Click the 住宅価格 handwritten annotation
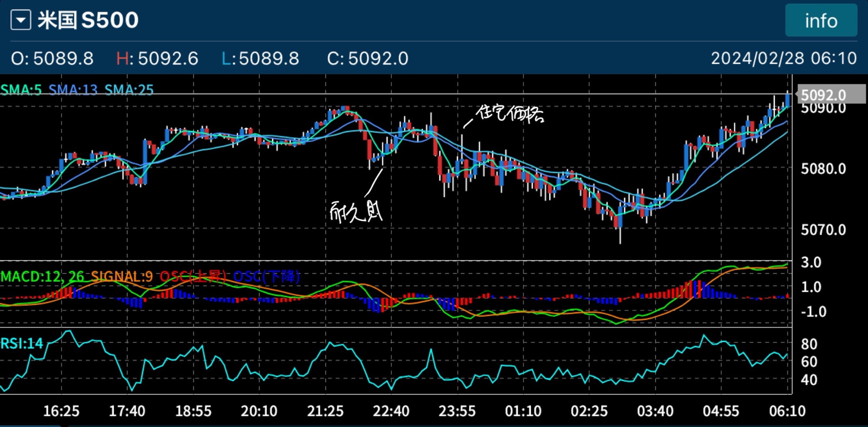Screen dimensions: 868x427 click(509, 113)
